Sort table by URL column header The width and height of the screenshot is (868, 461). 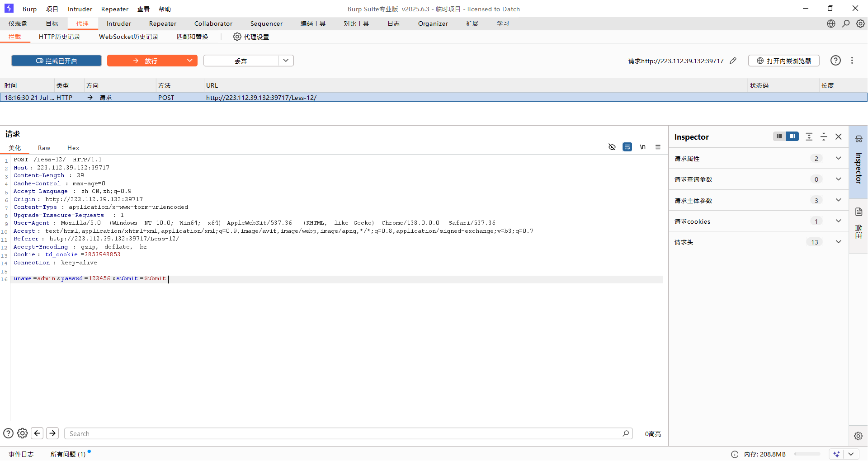(476, 85)
